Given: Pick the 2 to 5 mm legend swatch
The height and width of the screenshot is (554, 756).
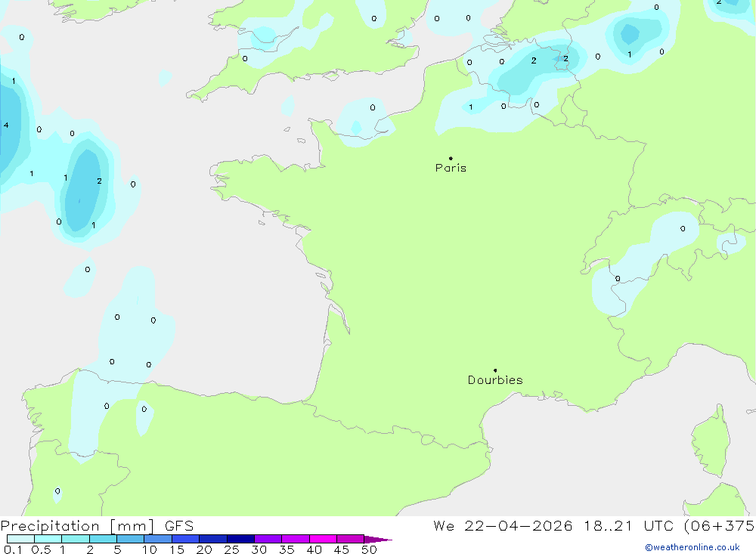Looking at the screenshot, I should point(103,539).
